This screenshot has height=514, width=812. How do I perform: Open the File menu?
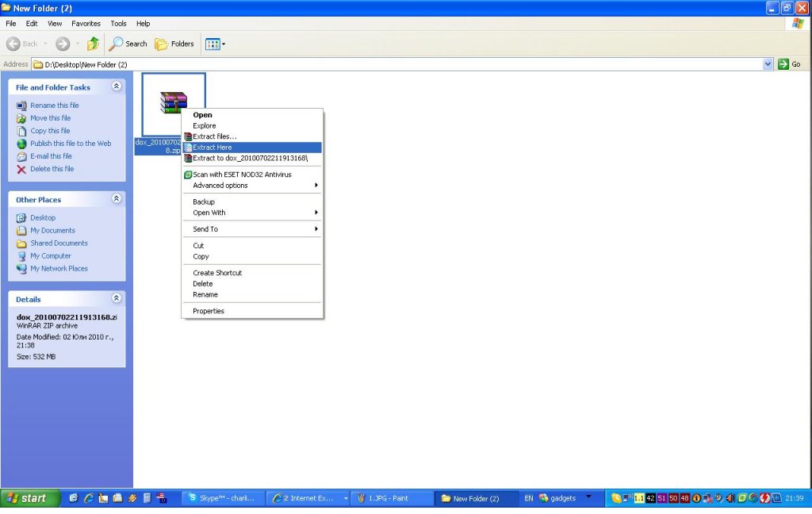pos(11,23)
